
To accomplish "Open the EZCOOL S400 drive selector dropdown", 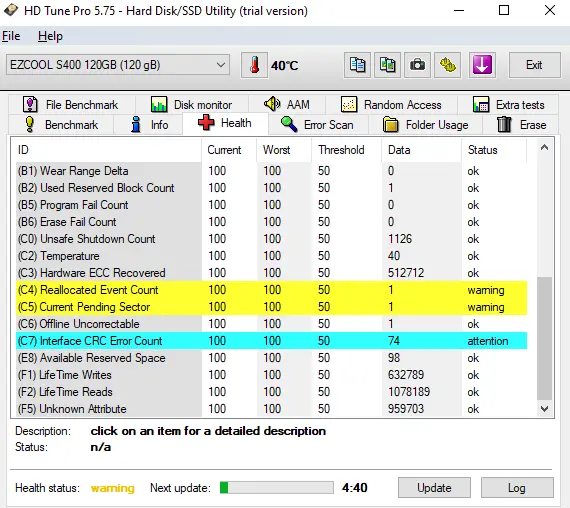I will pos(118,65).
